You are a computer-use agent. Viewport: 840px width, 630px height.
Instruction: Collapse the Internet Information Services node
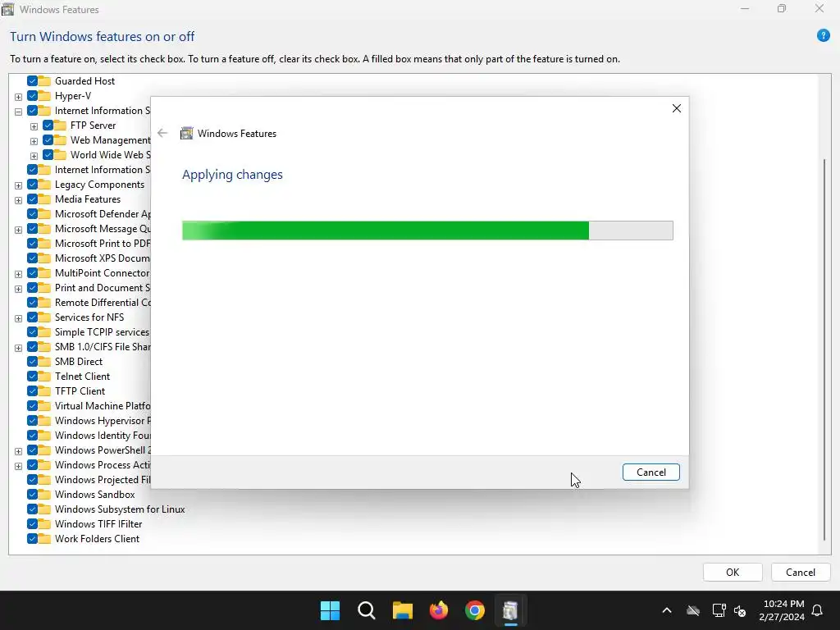pos(18,112)
